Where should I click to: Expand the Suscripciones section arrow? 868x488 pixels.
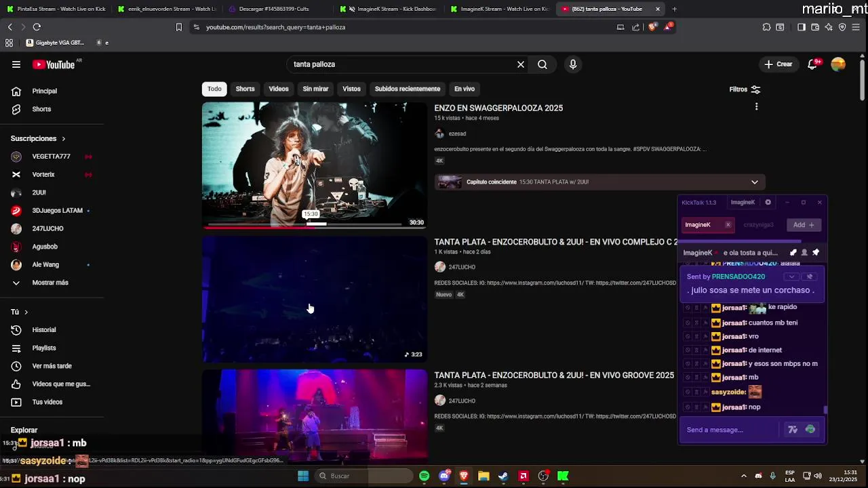(x=64, y=138)
